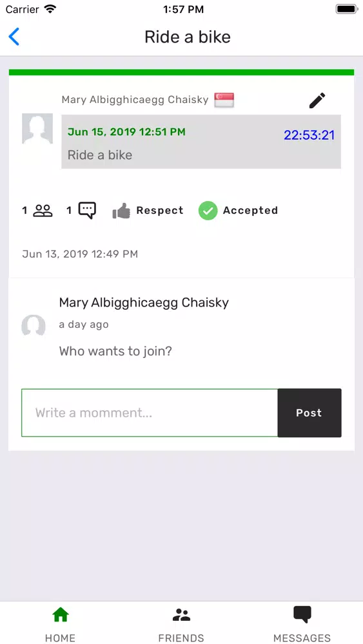Screen dimensions: 363x644
Task: Tap the Who wants to join? comment
Action: (115, 351)
